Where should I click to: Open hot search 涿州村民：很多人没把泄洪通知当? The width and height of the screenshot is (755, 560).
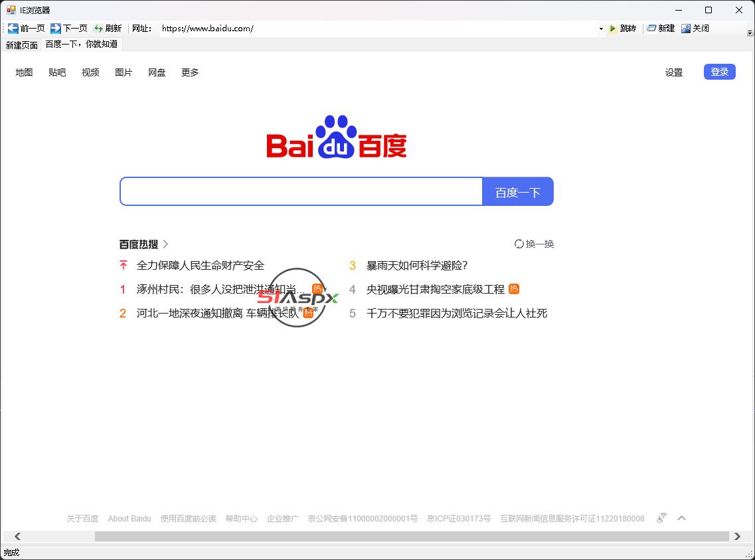[x=220, y=290]
